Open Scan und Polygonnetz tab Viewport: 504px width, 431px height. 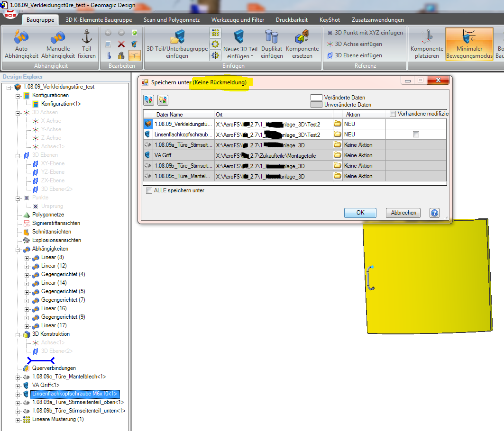(x=172, y=20)
